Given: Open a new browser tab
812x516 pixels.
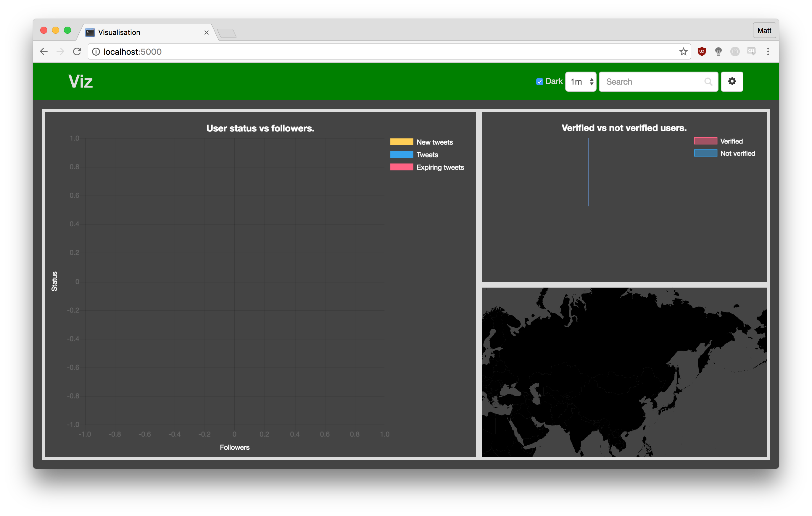Looking at the screenshot, I should tap(227, 33).
